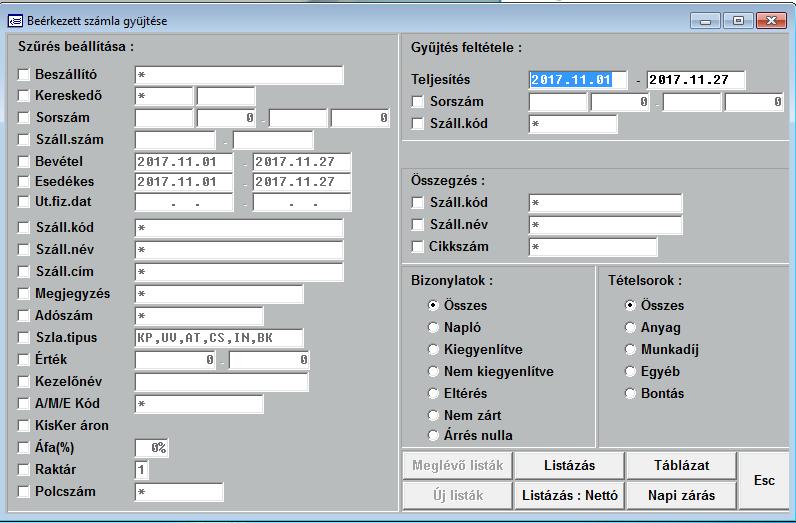Image resolution: width=796 pixels, height=523 pixels.
Task: Focus the Teljesítés start date field
Action: pos(578,80)
